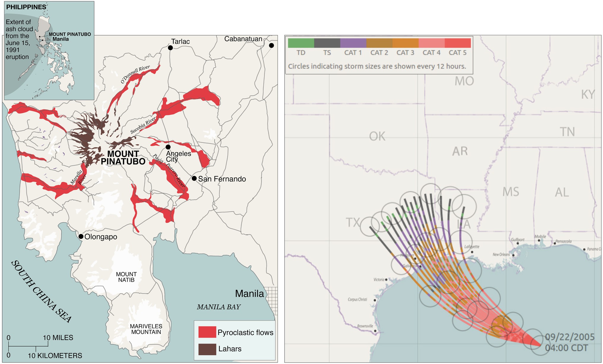Click the MARIVELES MOUNTAIN label
The width and height of the screenshot is (603, 364).
[x=146, y=329]
